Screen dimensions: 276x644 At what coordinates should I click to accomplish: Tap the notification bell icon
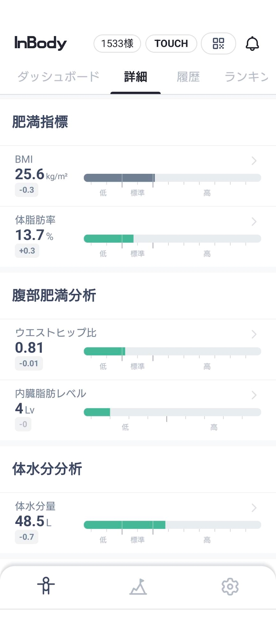click(x=252, y=43)
